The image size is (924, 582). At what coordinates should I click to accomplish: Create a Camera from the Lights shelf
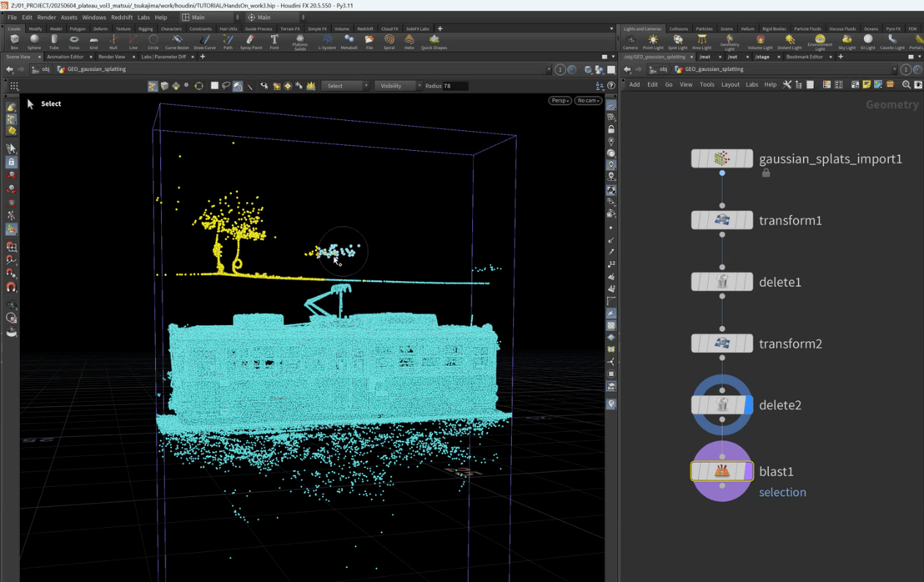coord(630,41)
